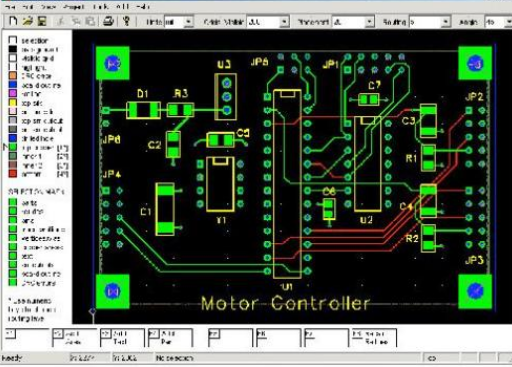Select the H3 mounting hole pad at top-right corner
Screen dimensions: 512x367
475,63
